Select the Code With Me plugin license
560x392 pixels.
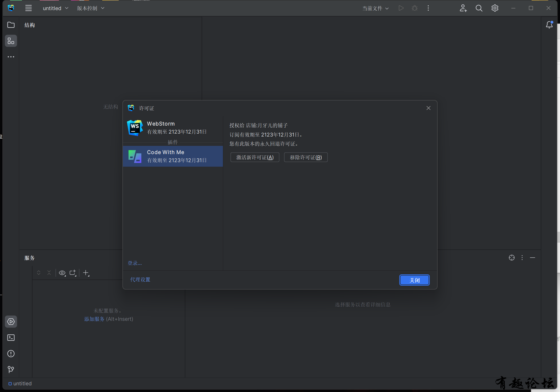pos(173,156)
